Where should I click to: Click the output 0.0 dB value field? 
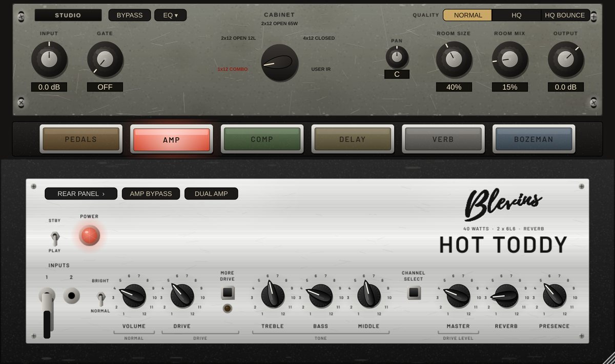(566, 87)
